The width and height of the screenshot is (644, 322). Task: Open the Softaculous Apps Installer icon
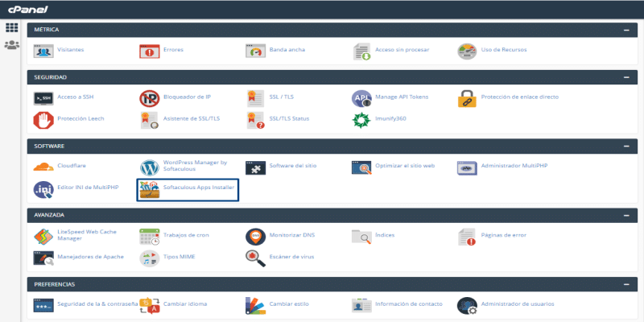150,189
